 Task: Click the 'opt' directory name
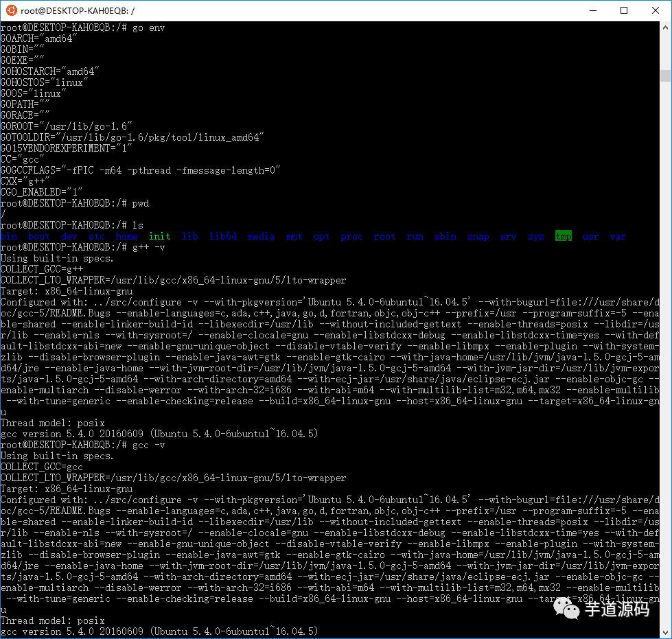point(321,237)
